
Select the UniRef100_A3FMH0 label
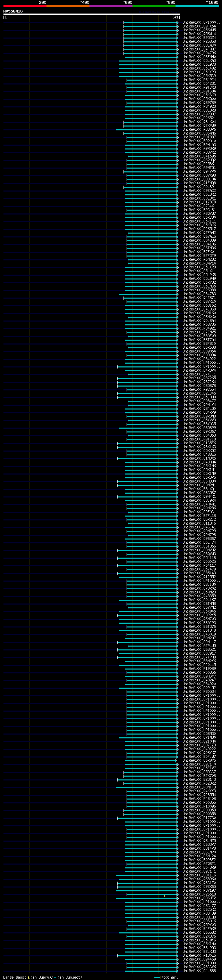(x=199, y=57)
